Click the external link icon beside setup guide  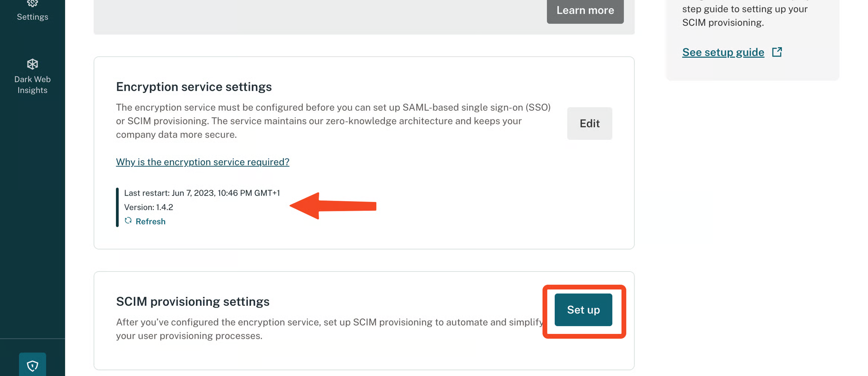[777, 52]
